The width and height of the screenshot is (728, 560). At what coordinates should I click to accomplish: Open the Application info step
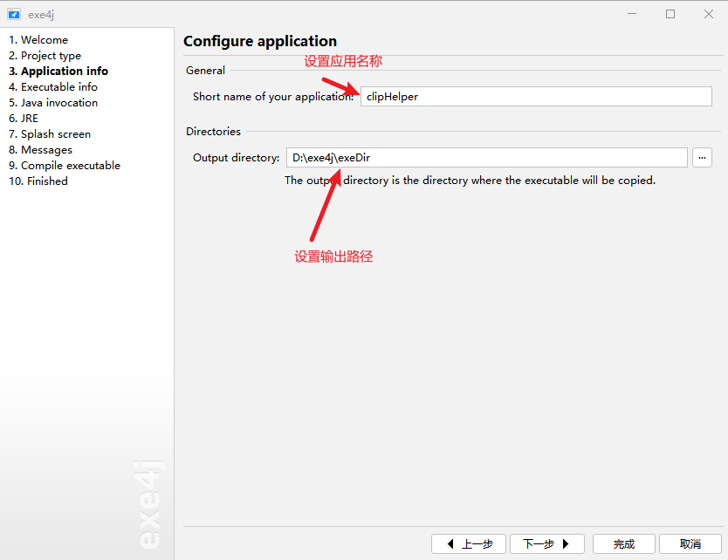click(58, 72)
